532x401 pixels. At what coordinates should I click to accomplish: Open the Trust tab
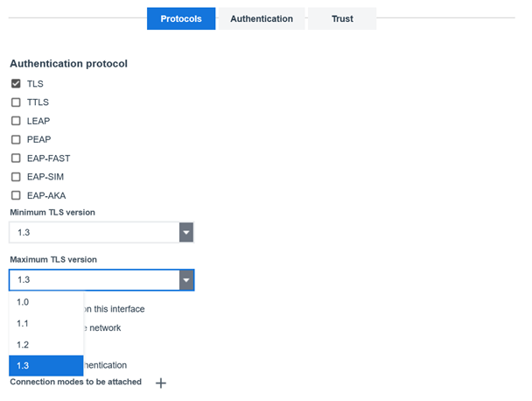coord(342,18)
